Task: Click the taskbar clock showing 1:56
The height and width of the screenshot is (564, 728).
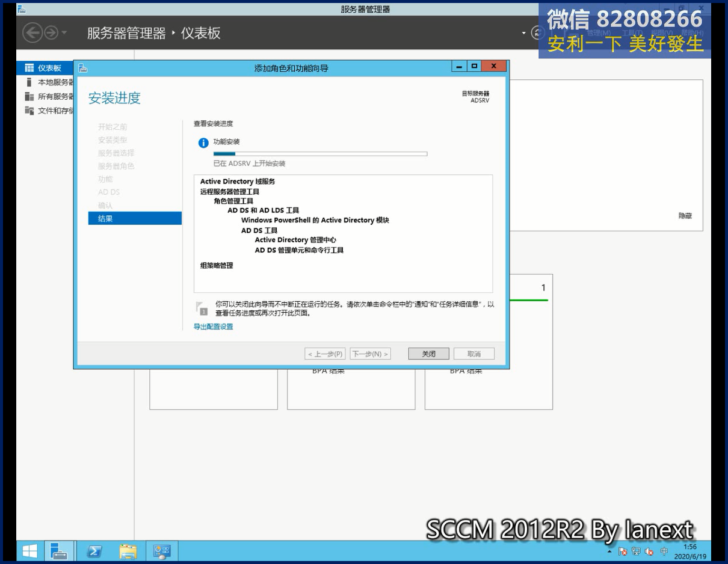Action: click(x=690, y=551)
